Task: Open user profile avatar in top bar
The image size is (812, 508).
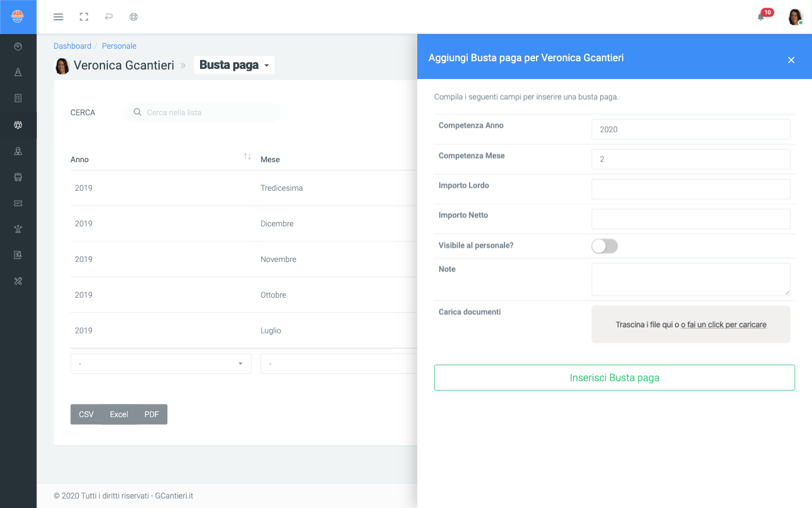Action: tap(795, 17)
